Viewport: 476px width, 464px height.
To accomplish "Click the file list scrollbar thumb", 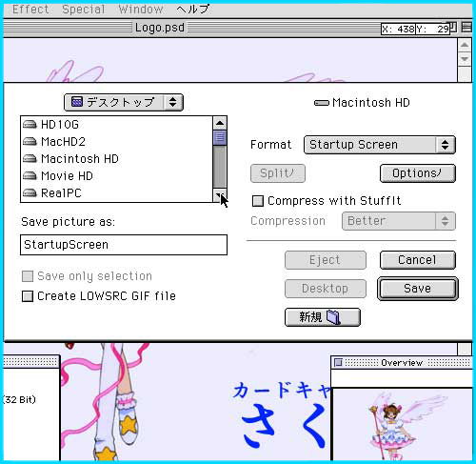I will click(x=220, y=137).
